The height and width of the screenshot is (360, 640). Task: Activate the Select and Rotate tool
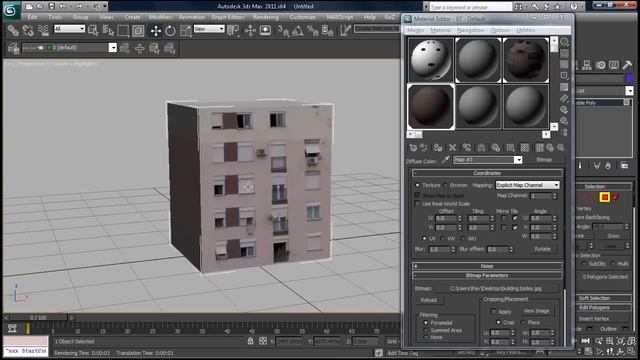(171, 31)
